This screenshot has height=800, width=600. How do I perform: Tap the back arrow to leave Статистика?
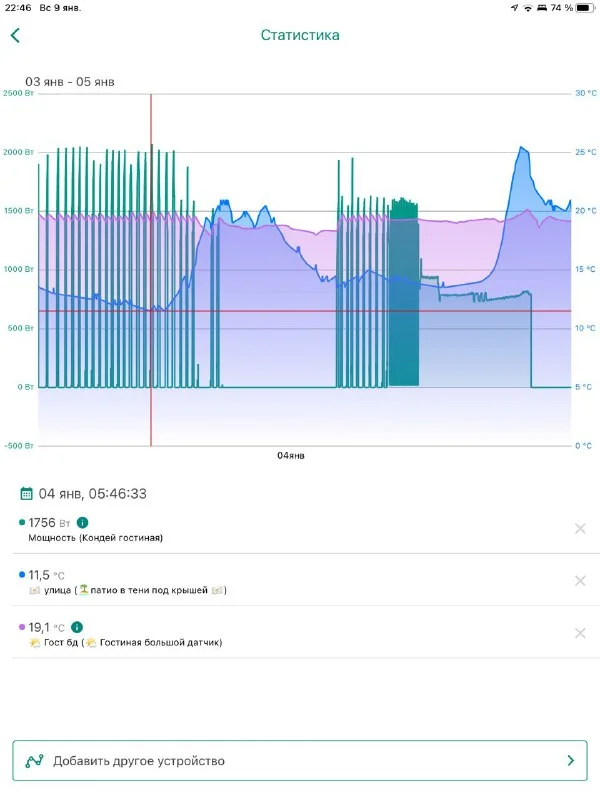[x=16, y=36]
